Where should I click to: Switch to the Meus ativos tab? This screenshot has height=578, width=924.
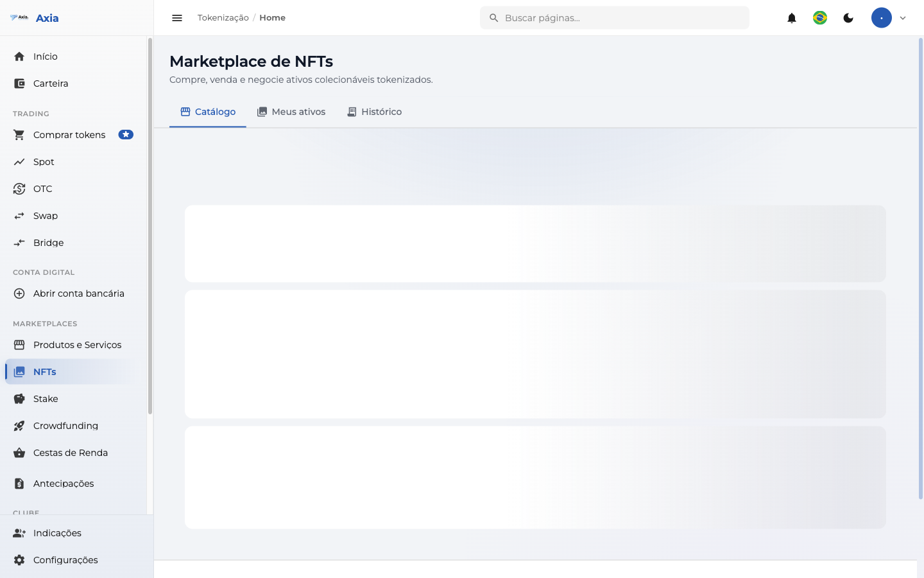point(291,112)
